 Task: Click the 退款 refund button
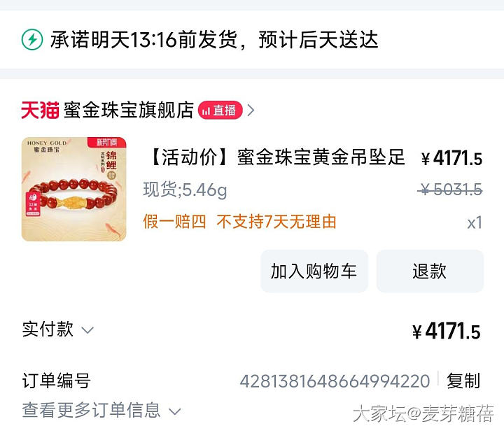coord(430,271)
